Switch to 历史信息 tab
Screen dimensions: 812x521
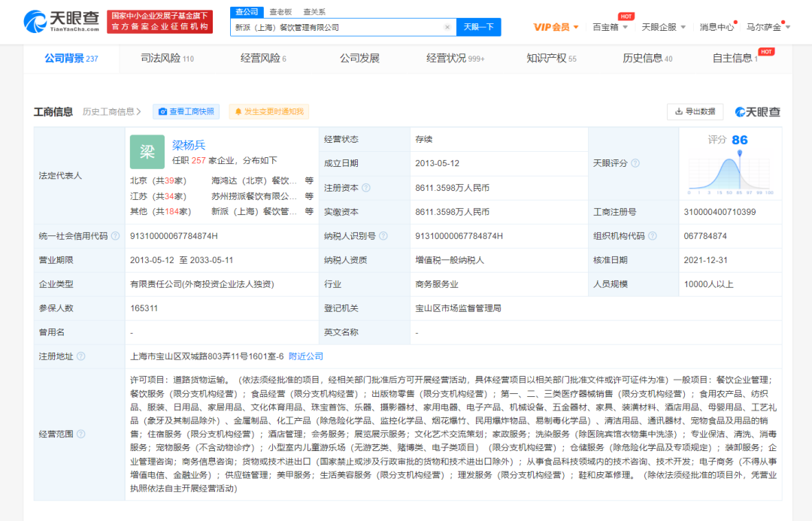pyautogui.click(x=647, y=58)
